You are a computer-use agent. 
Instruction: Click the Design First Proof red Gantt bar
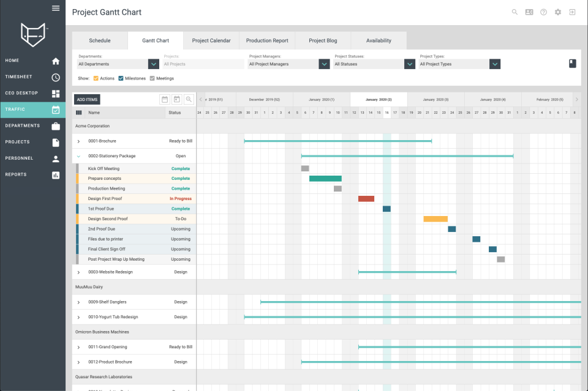coord(366,198)
